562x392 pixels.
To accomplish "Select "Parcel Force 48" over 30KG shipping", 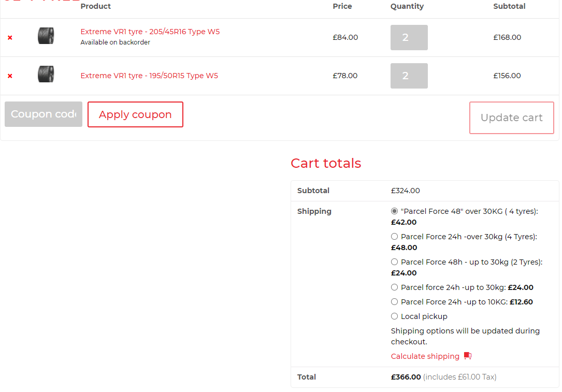I will click(394, 211).
